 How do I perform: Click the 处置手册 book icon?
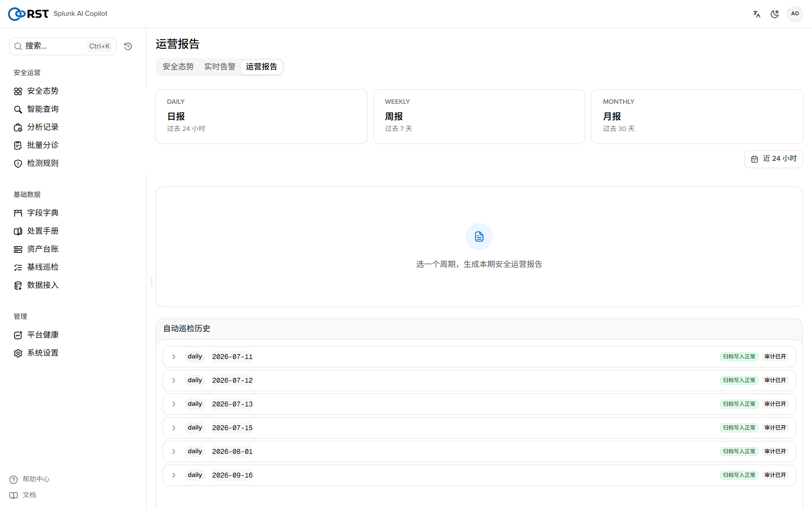[x=18, y=231]
